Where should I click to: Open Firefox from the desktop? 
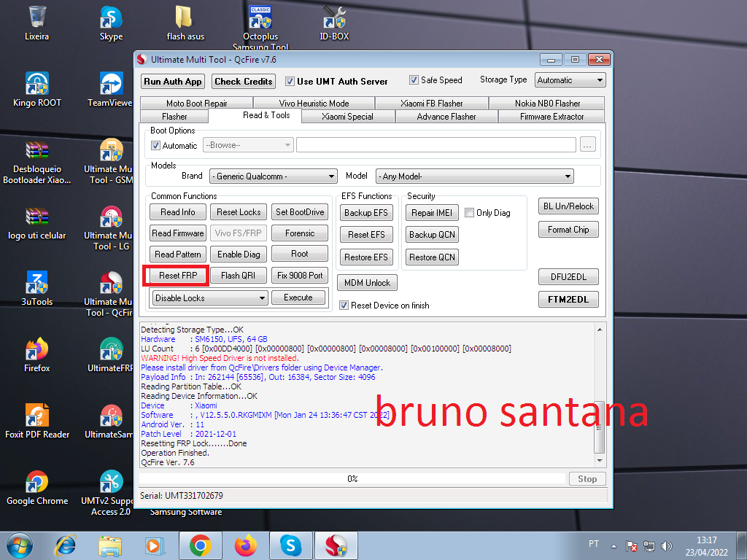[36, 355]
